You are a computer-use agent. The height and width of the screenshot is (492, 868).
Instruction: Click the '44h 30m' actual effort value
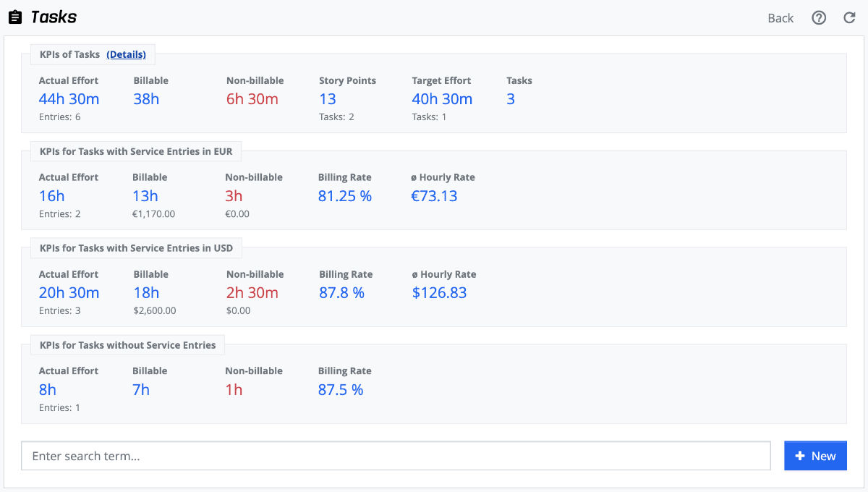click(x=69, y=99)
